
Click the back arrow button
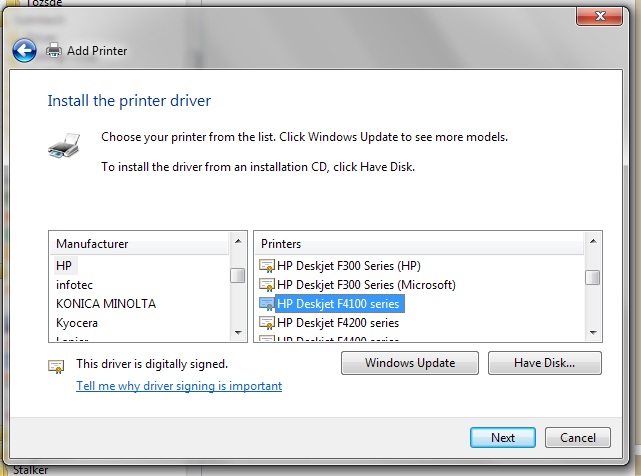tap(26, 50)
